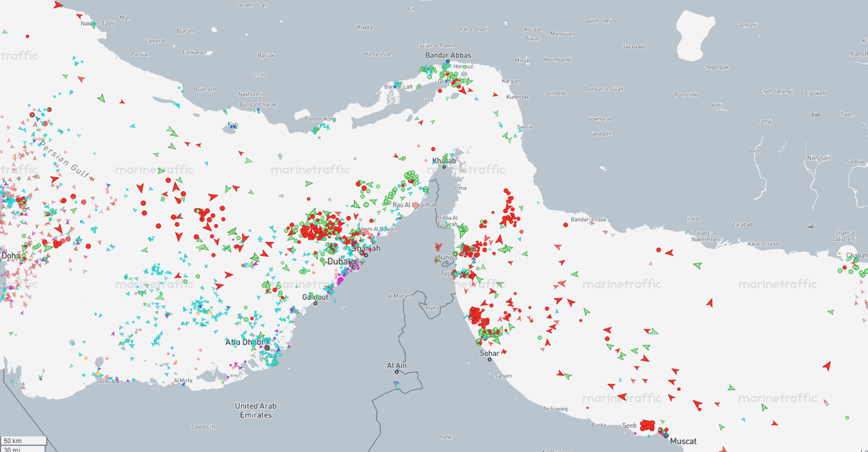Click the Hatta label

pyautogui.click(x=433, y=308)
